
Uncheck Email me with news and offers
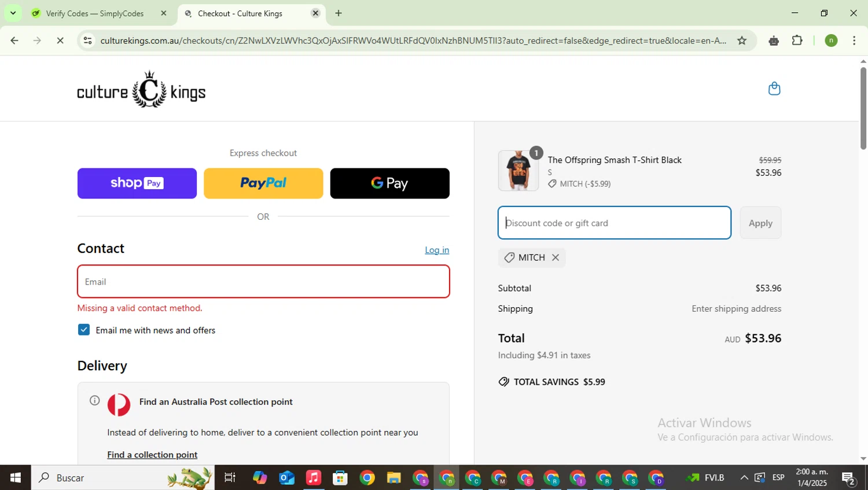[84, 330]
